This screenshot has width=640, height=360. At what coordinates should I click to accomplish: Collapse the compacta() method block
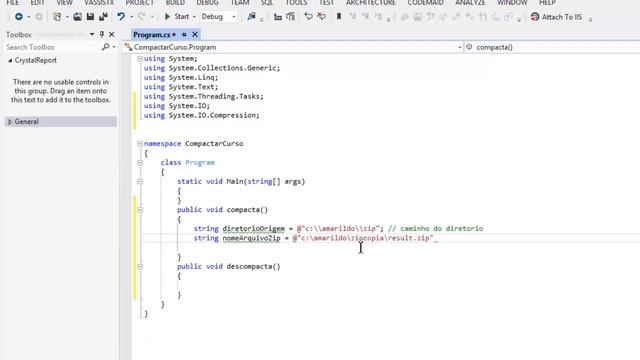(140, 210)
